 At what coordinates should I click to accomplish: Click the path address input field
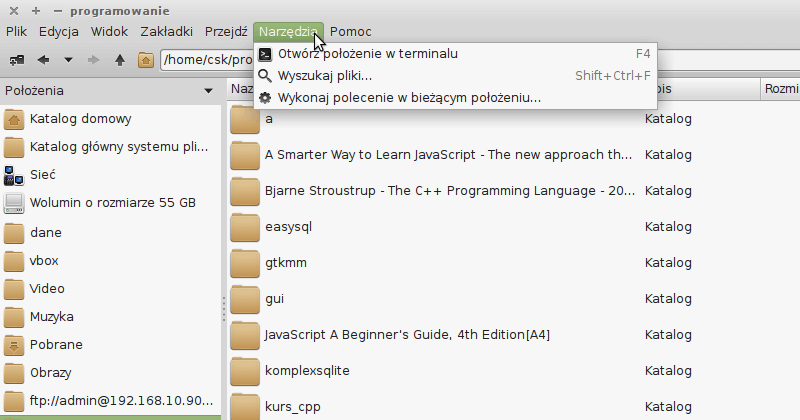[x=207, y=60]
